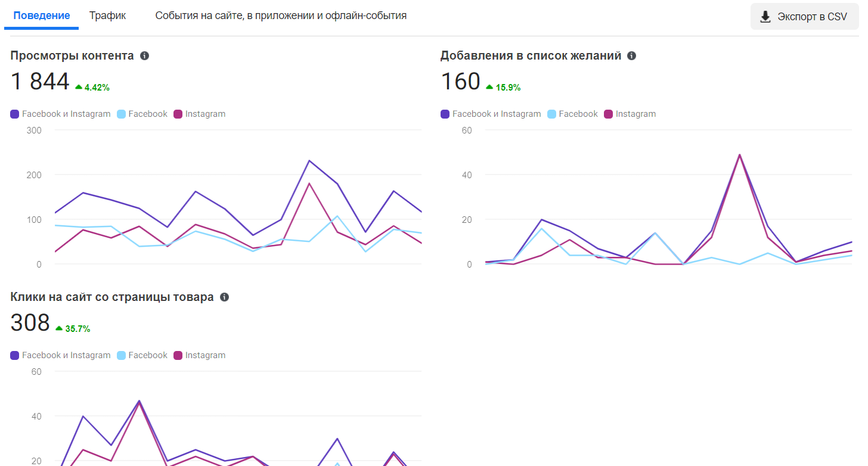This screenshot has width=868, height=466.
Task: Click info icon next to Клики на сайт
Action: tap(224, 297)
